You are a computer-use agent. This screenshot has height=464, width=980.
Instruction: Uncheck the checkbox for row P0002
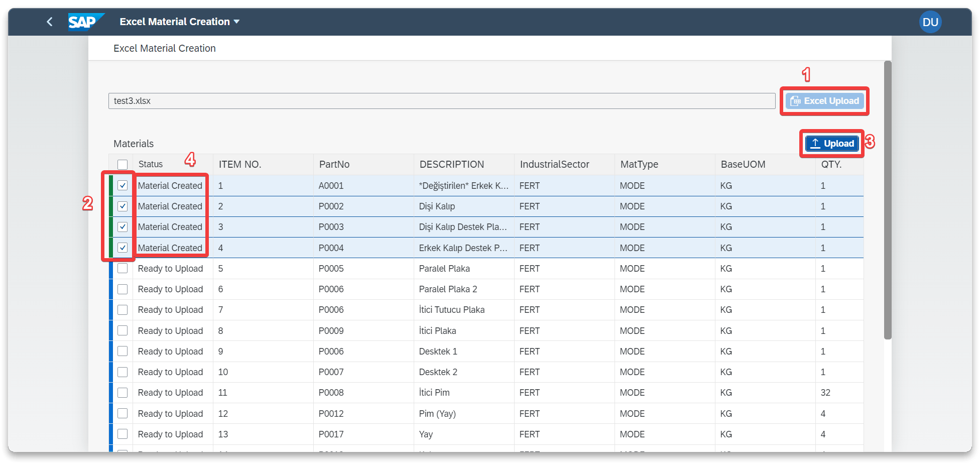pyautogui.click(x=122, y=206)
